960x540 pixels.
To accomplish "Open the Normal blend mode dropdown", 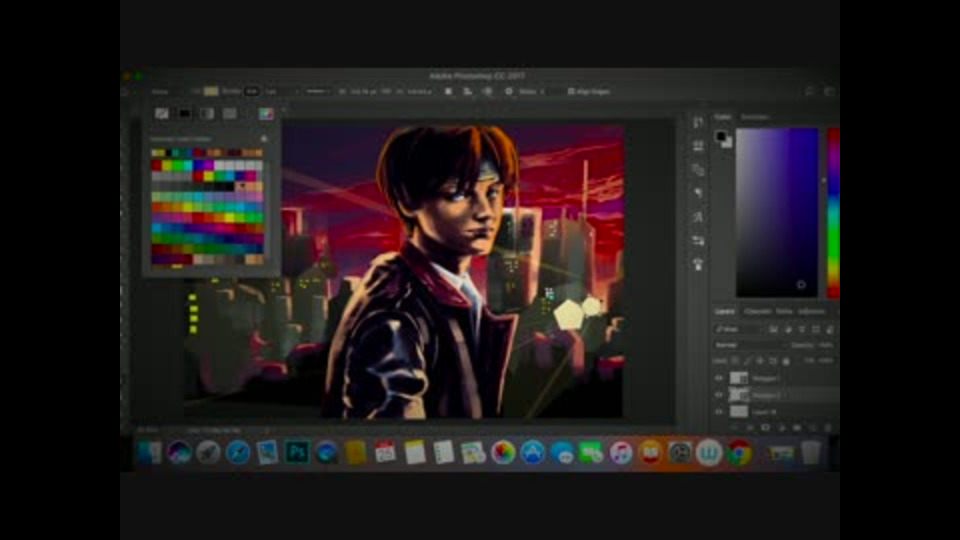I will coord(750,345).
